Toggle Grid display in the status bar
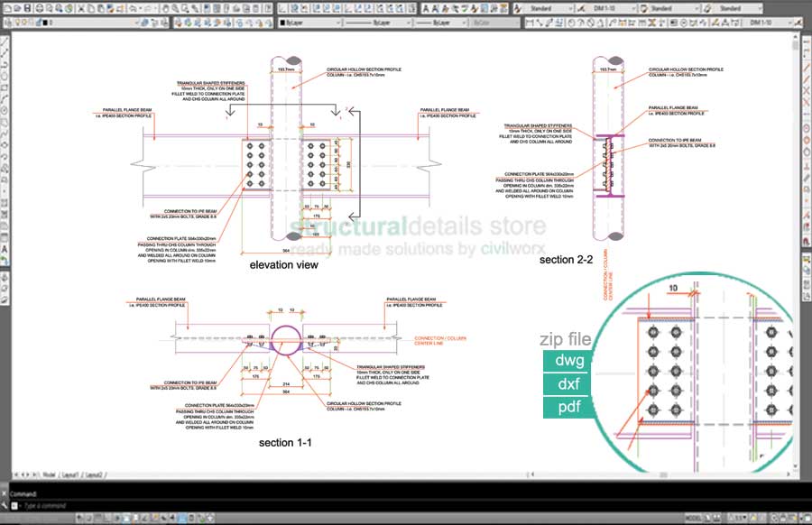The height and width of the screenshot is (525, 812). tap(98, 517)
